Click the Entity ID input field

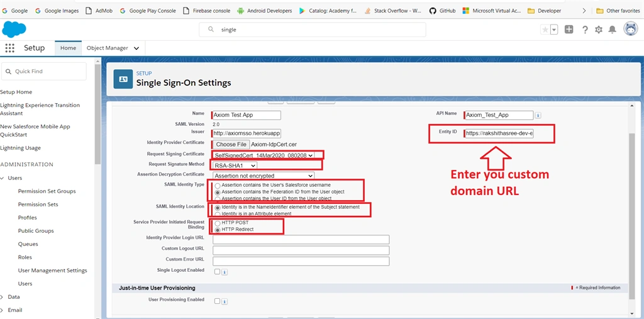499,133
